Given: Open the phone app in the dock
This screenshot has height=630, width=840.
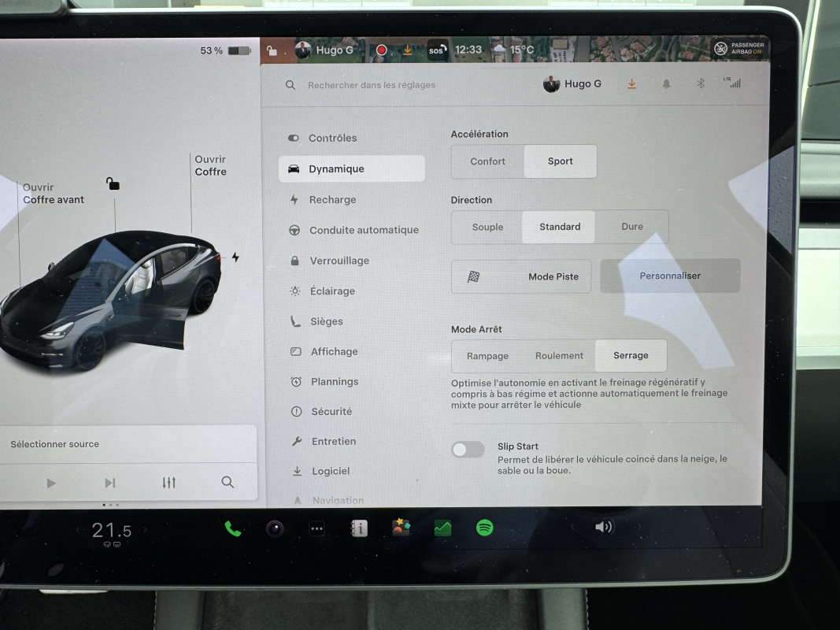Looking at the screenshot, I should [x=232, y=528].
